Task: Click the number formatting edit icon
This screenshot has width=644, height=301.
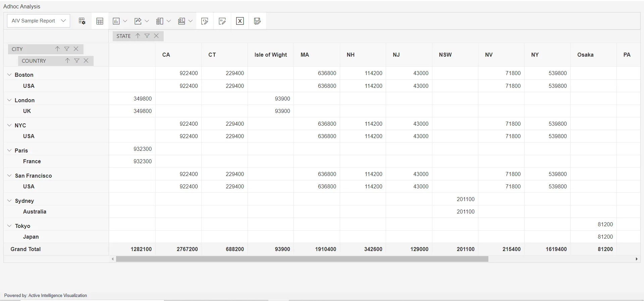Action: 222,21
